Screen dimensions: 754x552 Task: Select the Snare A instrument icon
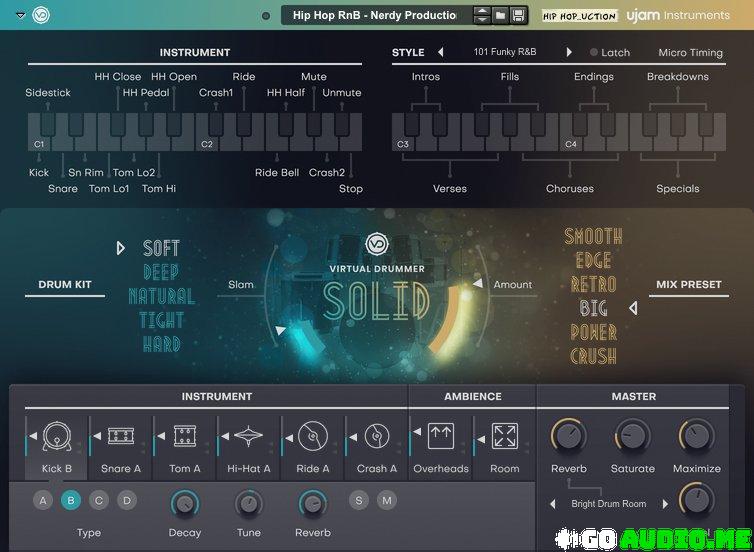(x=121, y=436)
